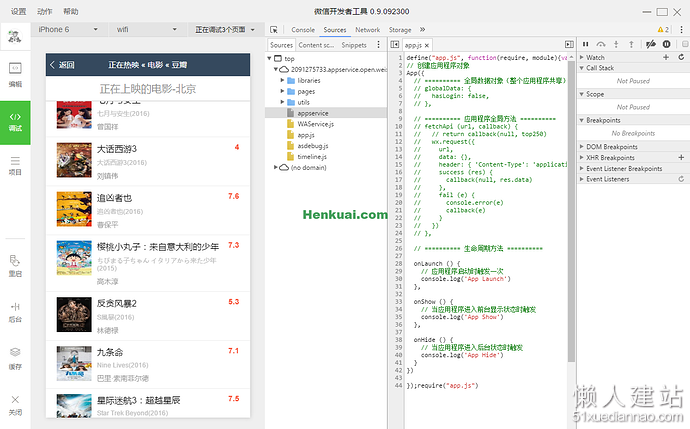Click the code editor vertical scrollbar
This screenshot has height=429, width=690.
pyautogui.click(x=571, y=211)
